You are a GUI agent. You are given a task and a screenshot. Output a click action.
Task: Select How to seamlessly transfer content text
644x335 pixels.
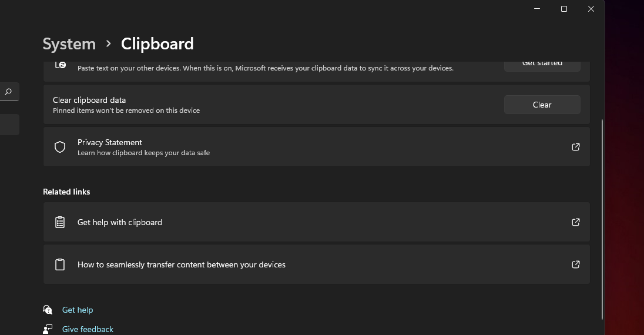[x=182, y=264]
